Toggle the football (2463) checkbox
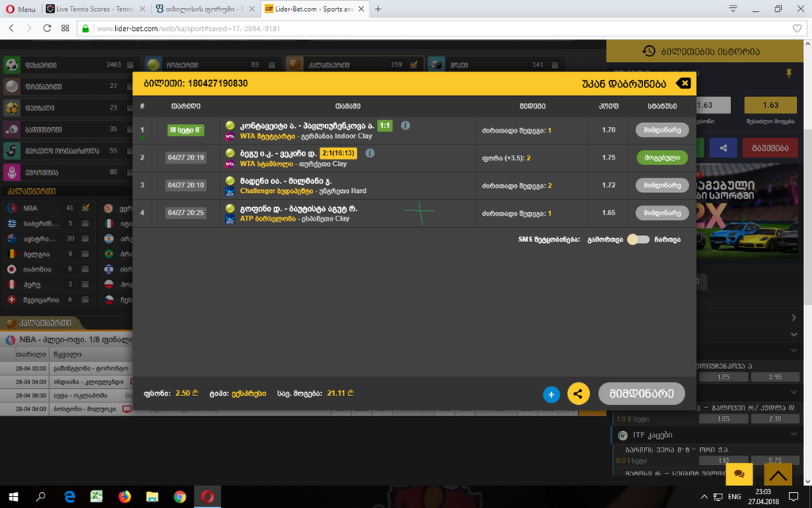812x508 pixels. [x=130, y=65]
